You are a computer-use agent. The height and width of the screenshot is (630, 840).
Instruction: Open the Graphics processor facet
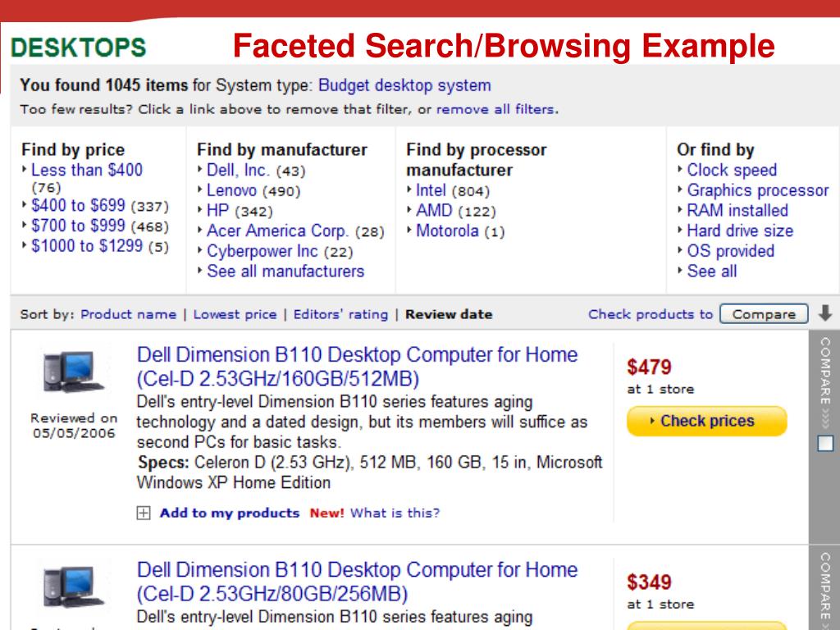click(x=757, y=190)
